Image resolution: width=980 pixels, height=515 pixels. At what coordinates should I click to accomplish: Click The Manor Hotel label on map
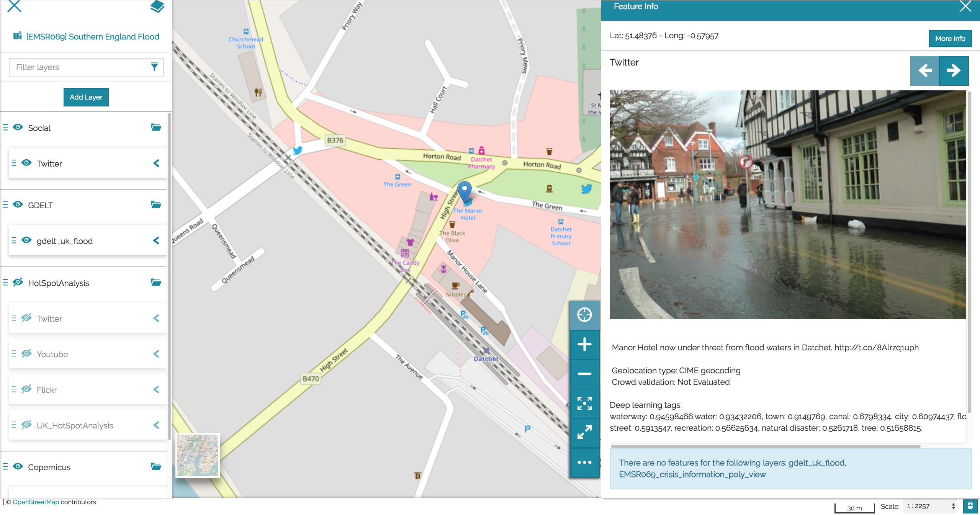(468, 214)
